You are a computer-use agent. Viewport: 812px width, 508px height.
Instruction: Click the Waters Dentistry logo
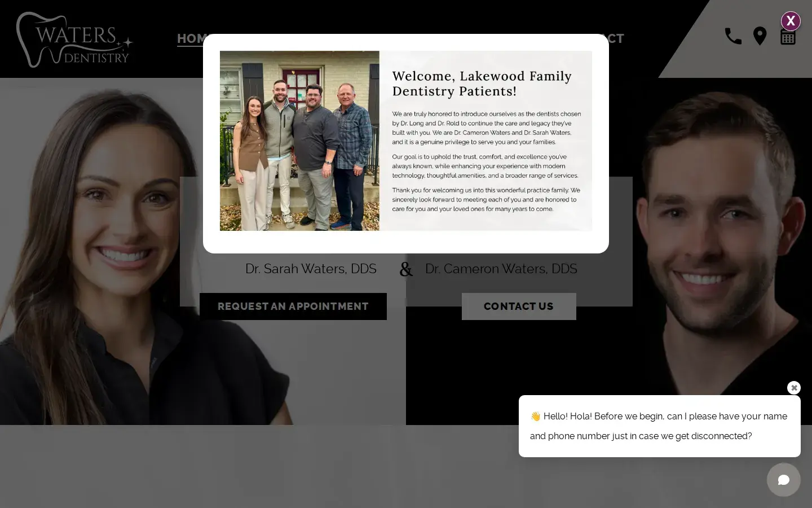pyautogui.click(x=74, y=40)
